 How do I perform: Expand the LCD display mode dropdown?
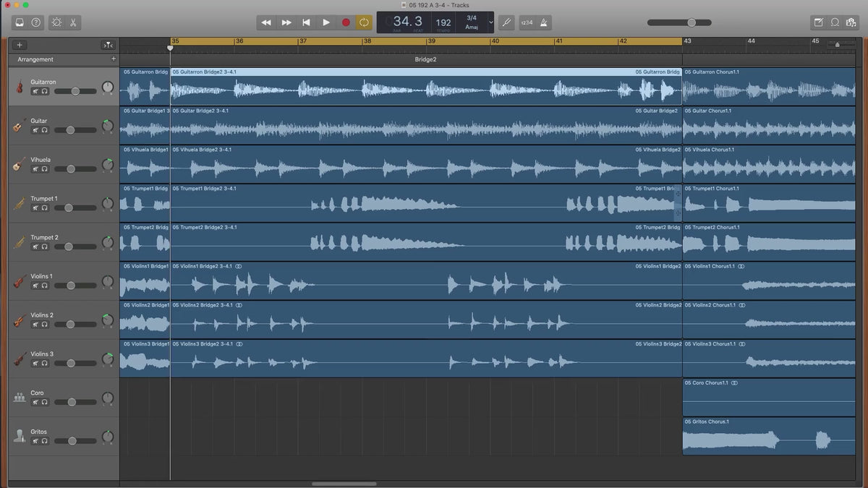[491, 22]
